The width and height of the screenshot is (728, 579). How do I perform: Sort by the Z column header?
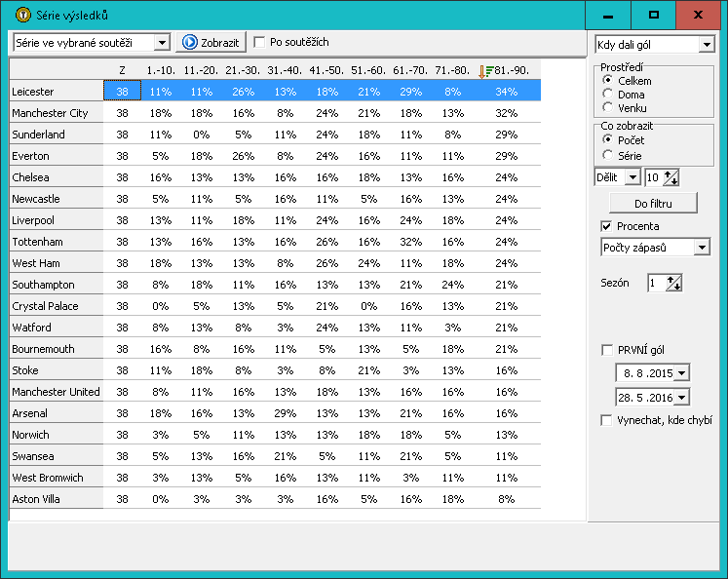122,70
